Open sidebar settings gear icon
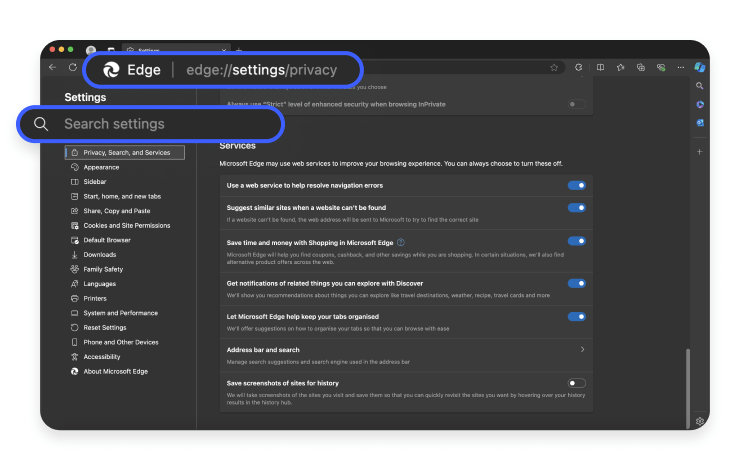Image resolution: width=750 pixels, height=471 pixels. [x=700, y=421]
